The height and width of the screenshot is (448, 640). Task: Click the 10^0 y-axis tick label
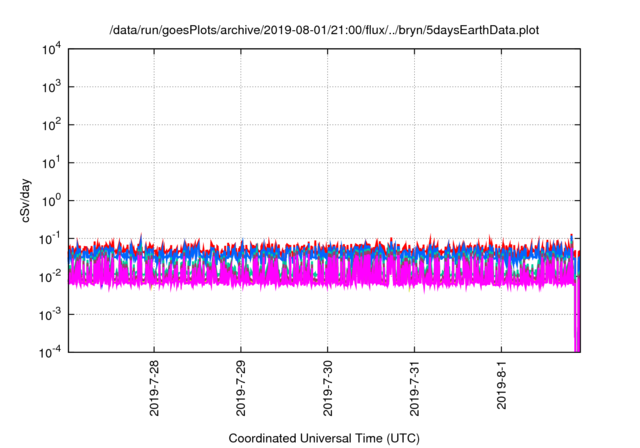click(52, 201)
